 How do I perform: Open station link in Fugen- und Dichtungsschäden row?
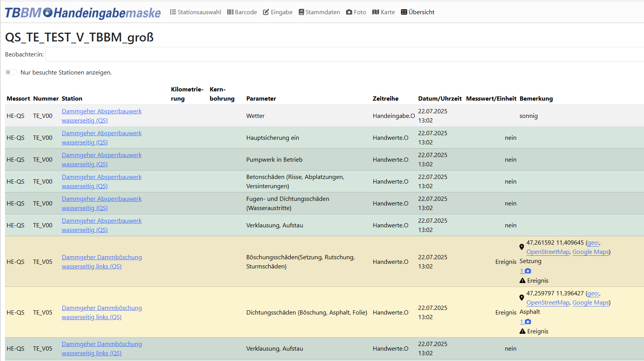pyautogui.click(x=102, y=203)
